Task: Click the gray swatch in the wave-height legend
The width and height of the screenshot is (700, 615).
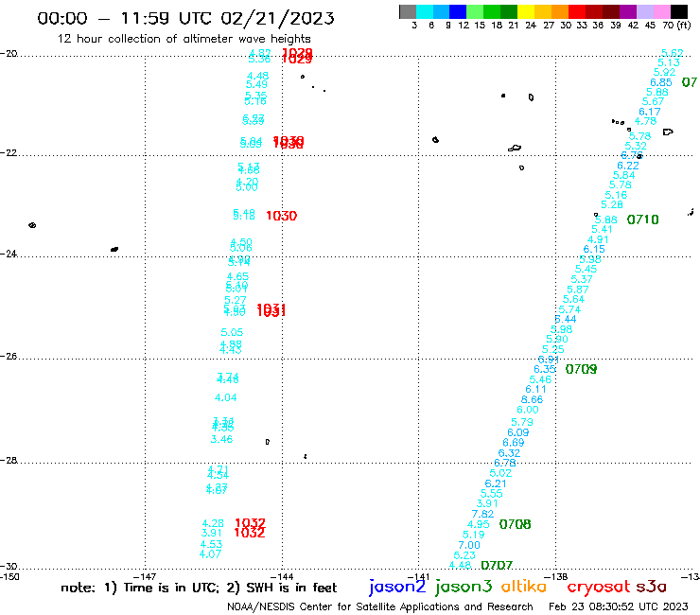Action: [408, 11]
